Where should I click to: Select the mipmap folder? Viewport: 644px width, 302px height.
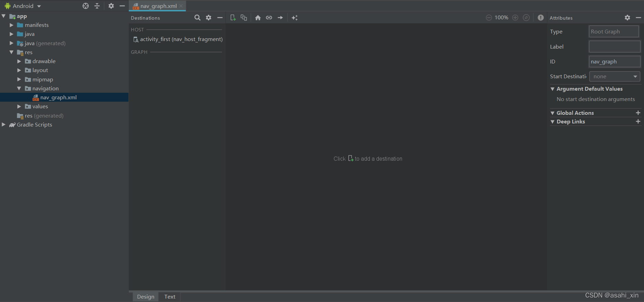click(43, 80)
